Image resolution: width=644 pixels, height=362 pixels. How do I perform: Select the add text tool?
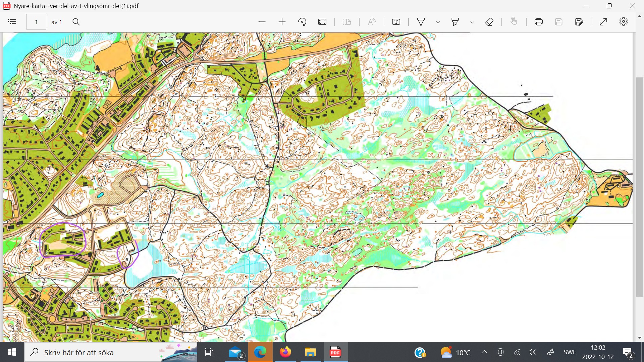click(396, 22)
